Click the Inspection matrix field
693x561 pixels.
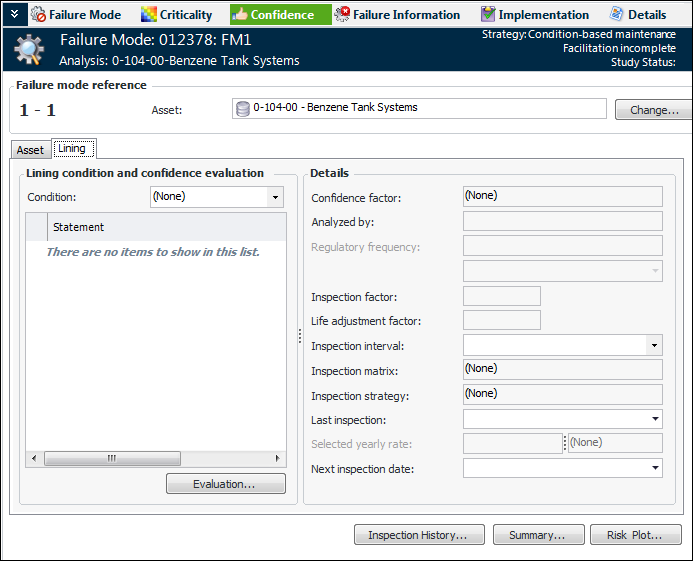point(563,370)
